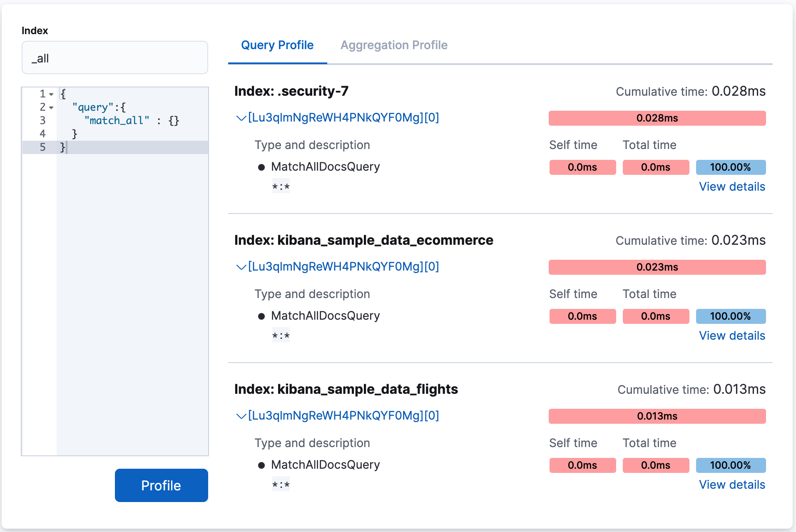Collapse the query object on line 2
Viewport: 796px width, 532px height.
coord(51,107)
